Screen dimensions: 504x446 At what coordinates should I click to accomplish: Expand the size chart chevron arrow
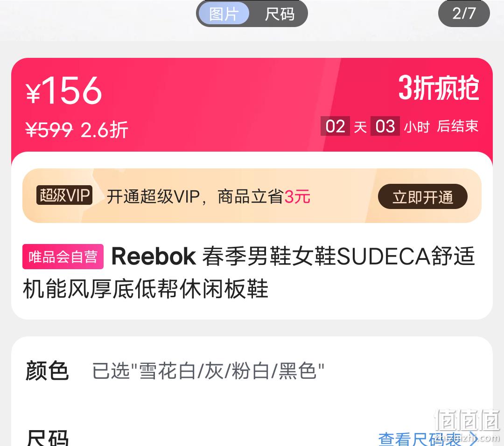pyautogui.click(x=472, y=439)
